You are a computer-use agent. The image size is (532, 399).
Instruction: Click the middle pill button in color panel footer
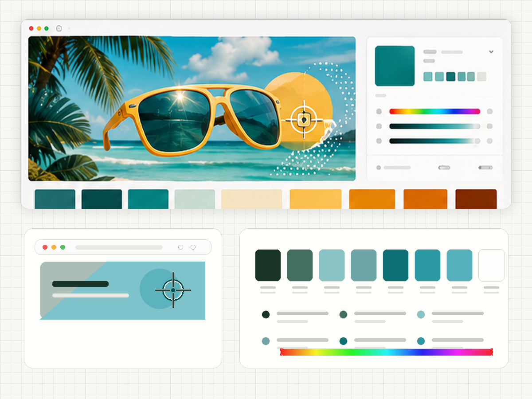[444, 168]
